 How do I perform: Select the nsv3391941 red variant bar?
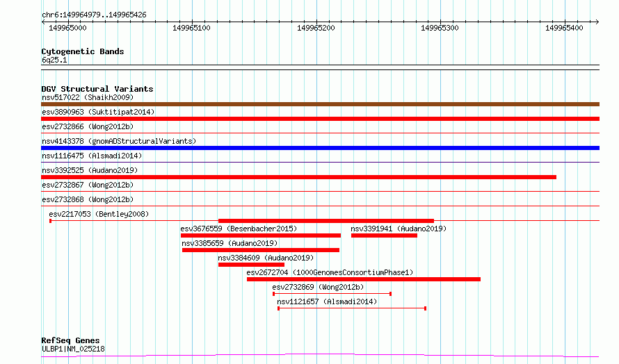[x=384, y=235]
